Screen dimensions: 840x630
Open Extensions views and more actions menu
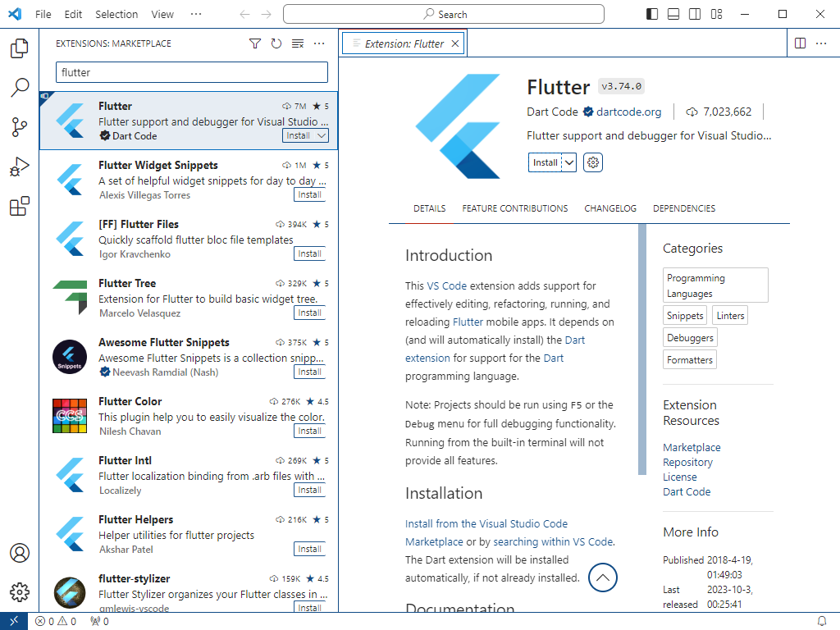point(319,43)
